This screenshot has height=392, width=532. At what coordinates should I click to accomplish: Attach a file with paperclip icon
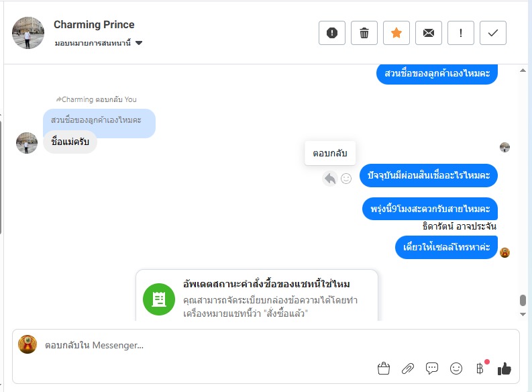click(408, 369)
